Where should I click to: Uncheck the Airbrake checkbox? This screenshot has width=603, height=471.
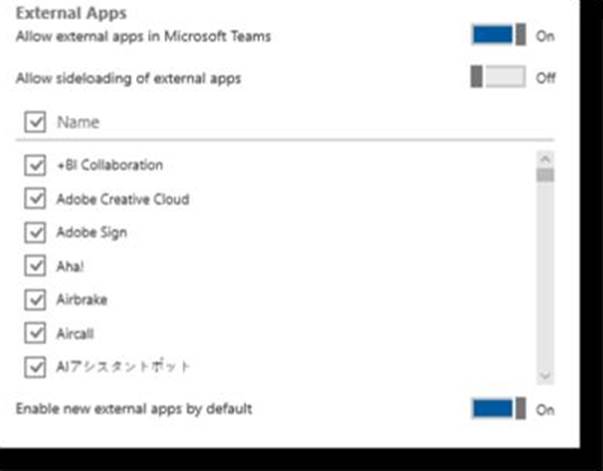tap(35, 300)
